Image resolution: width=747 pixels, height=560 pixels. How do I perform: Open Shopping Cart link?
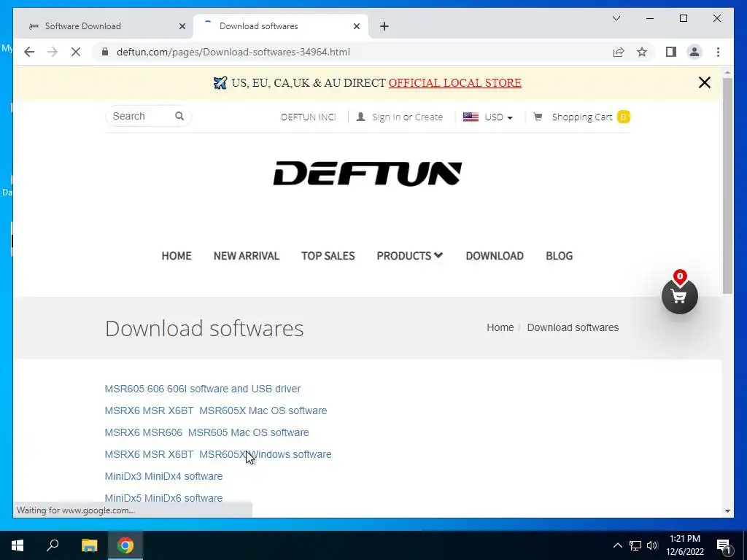click(x=581, y=117)
